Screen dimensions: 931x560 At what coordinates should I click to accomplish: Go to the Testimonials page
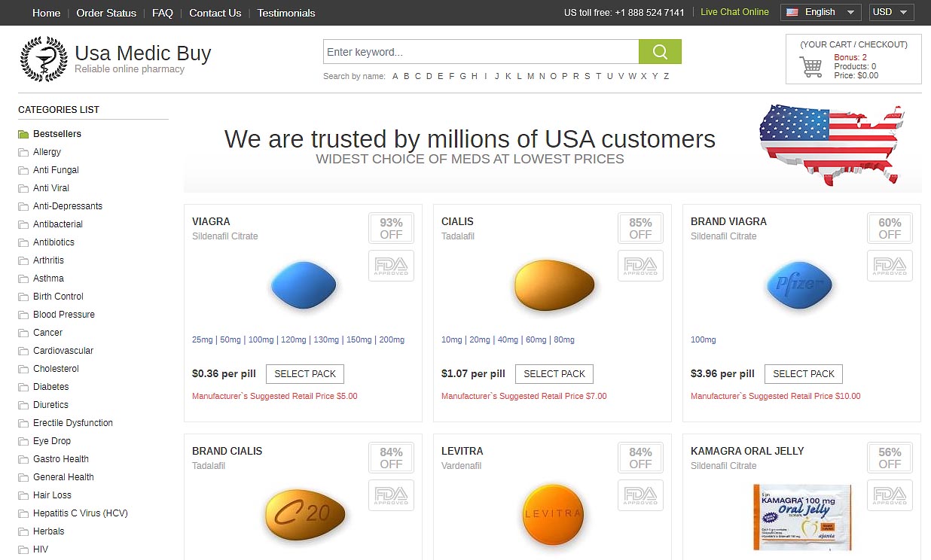tap(286, 13)
